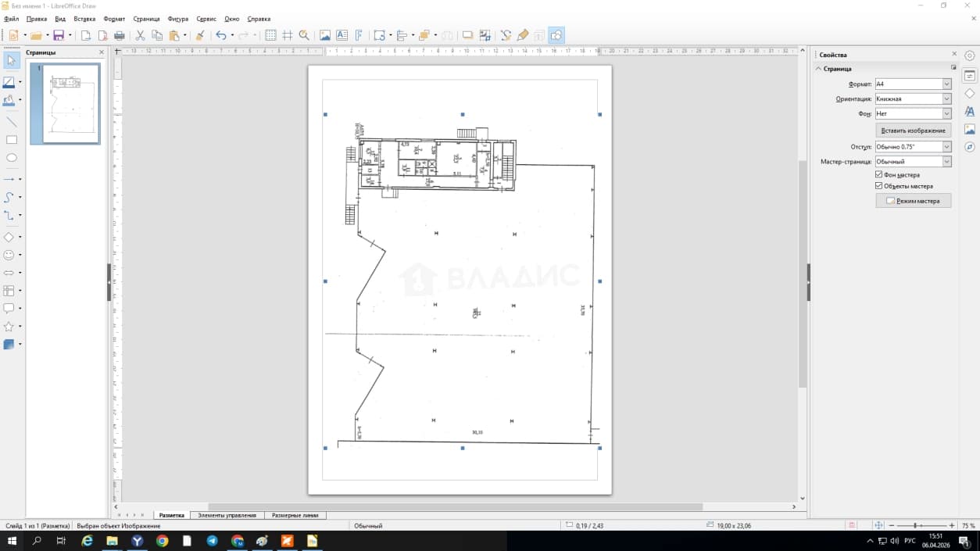Screen dimensions: 980x551
Task: Cut selection with the scissors icon
Action: click(x=140, y=35)
